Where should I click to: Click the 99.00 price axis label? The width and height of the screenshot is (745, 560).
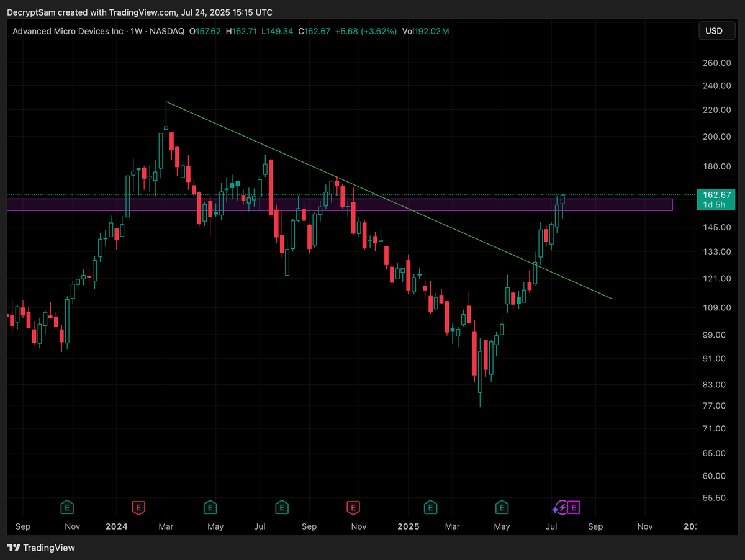pyautogui.click(x=715, y=335)
